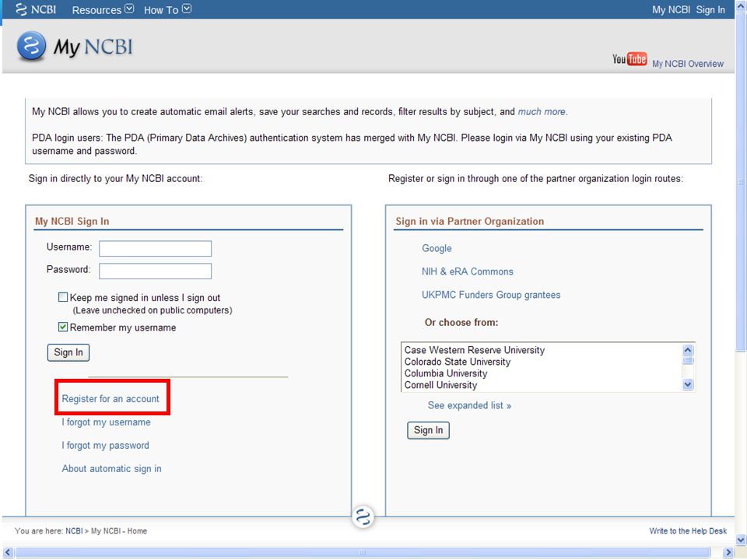747x560 pixels.
Task: Open 'See expanded list »' link
Action: click(469, 406)
